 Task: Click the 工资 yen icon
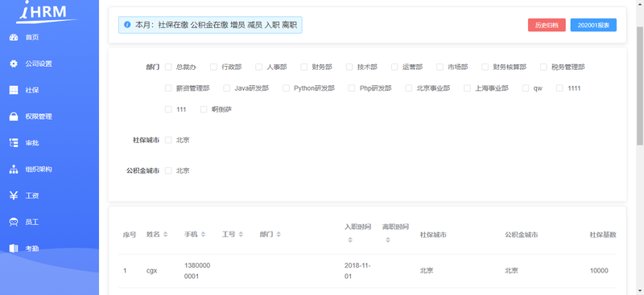(14, 195)
